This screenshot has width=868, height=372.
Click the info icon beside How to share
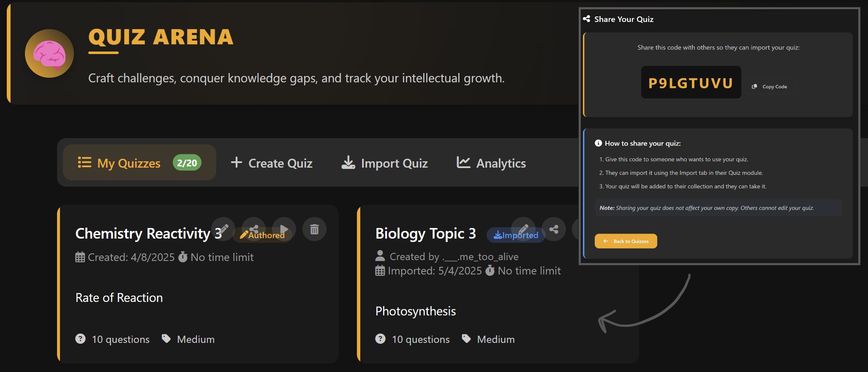tap(598, 143)
